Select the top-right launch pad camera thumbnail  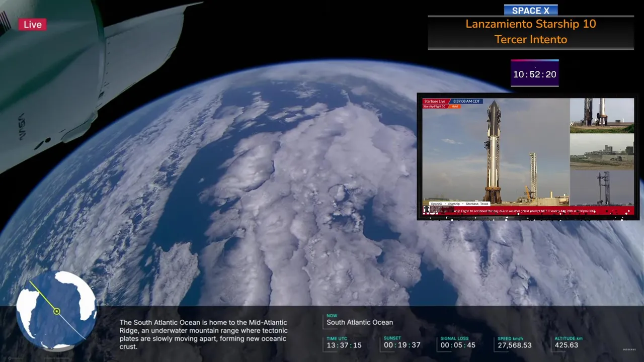[602, 115]
